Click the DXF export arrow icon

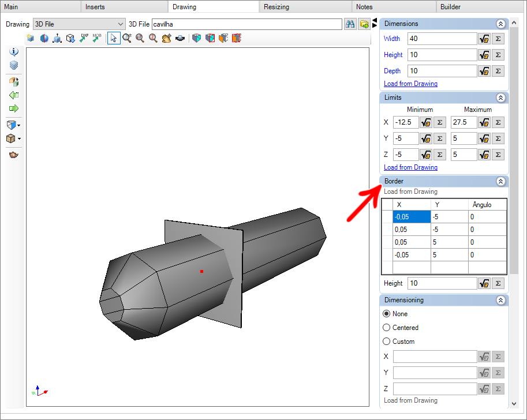pyautogui.click(x=84, y=38)
